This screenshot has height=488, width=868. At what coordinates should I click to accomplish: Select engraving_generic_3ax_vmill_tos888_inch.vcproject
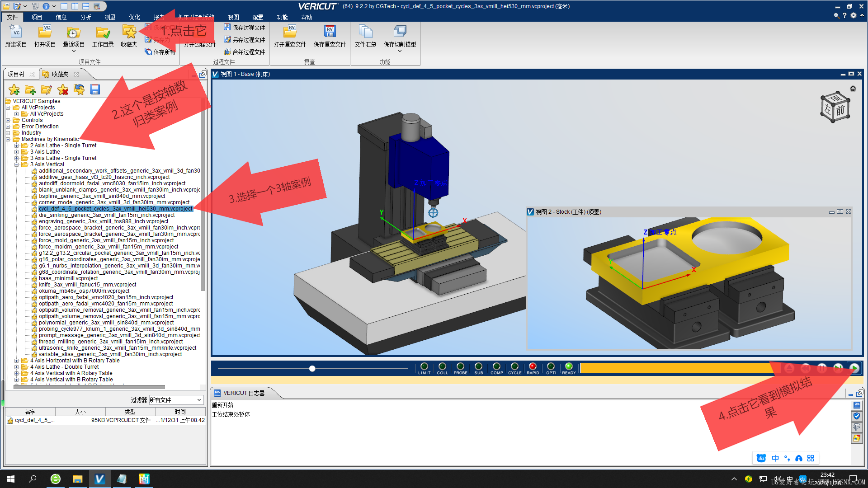tap(104, 221)
